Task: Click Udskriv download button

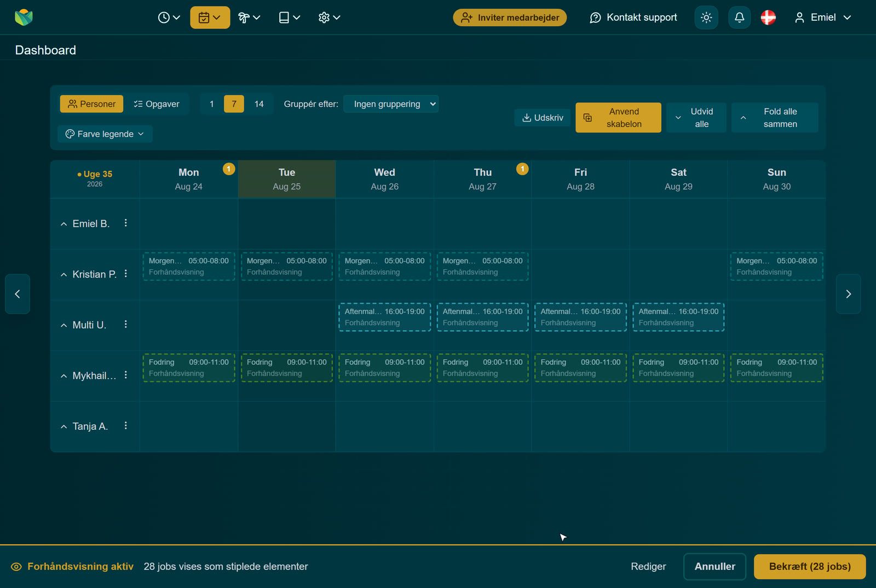Action: [x=543, y=118]
